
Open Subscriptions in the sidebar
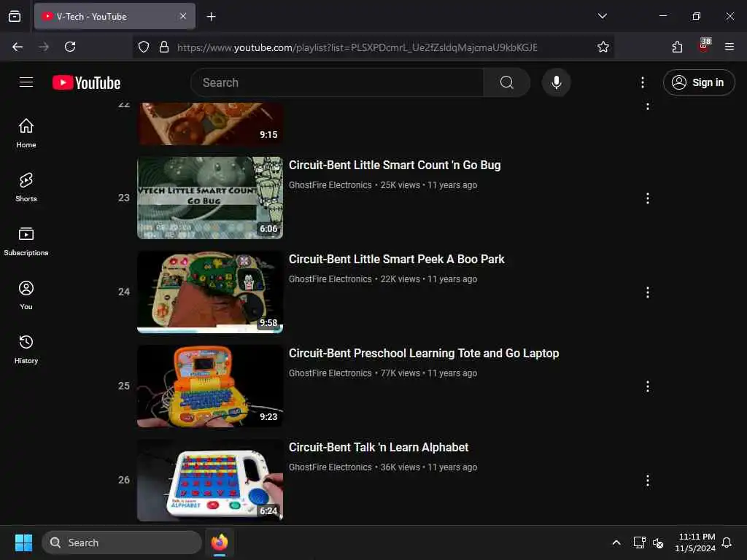click(x=26, y=241)
